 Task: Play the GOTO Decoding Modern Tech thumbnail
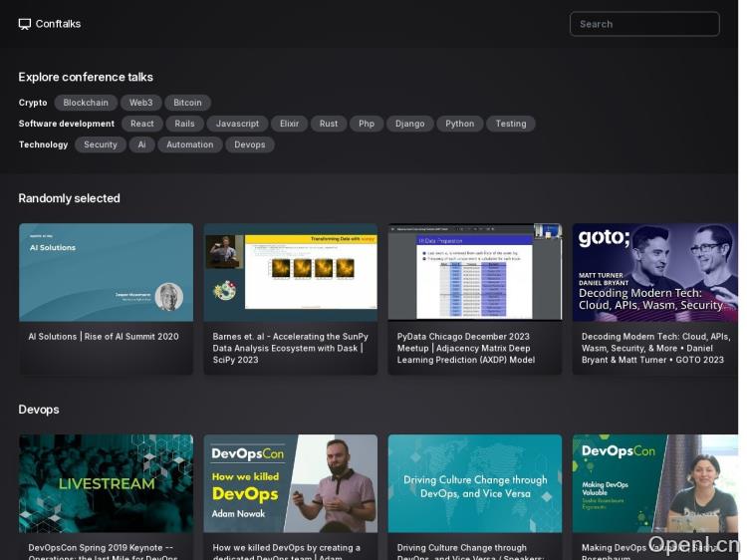(x=654, y=271)
